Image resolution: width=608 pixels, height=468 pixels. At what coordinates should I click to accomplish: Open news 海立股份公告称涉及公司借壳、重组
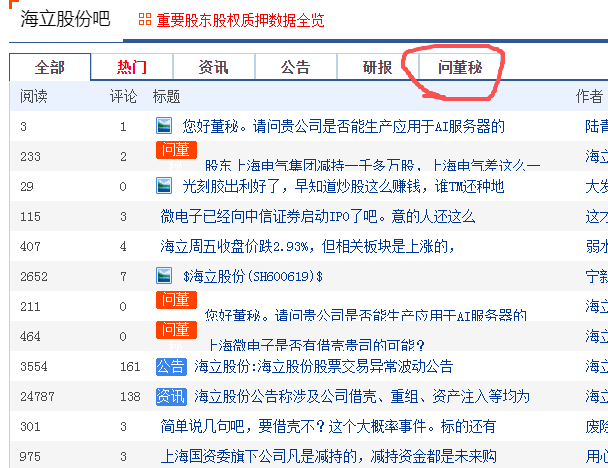[362, 396]
